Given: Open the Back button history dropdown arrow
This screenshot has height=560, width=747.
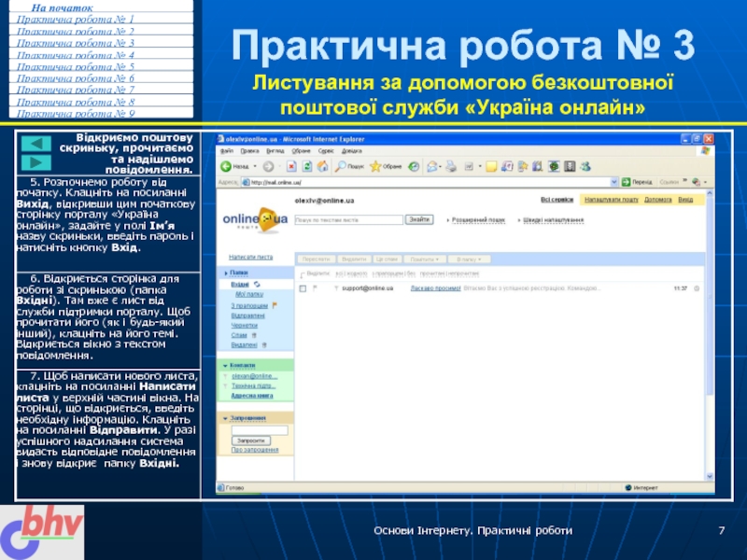Looking at the screenshot, I should point(255,166).
